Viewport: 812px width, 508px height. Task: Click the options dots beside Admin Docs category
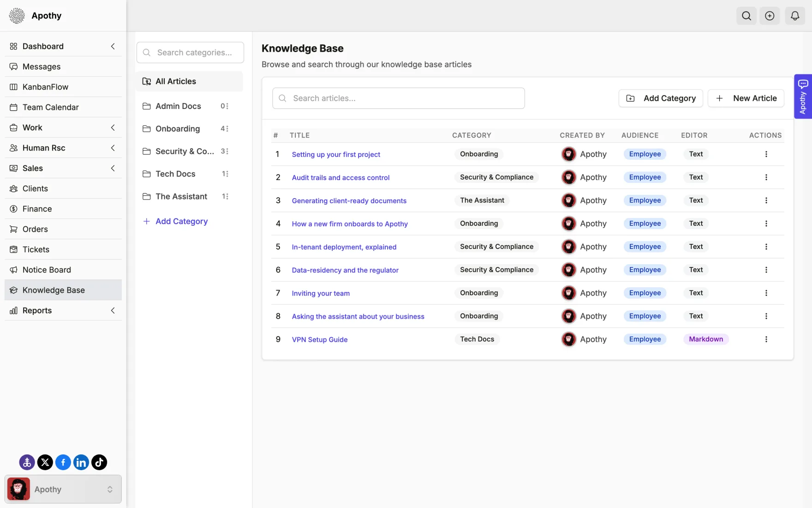tap(227, 106)
